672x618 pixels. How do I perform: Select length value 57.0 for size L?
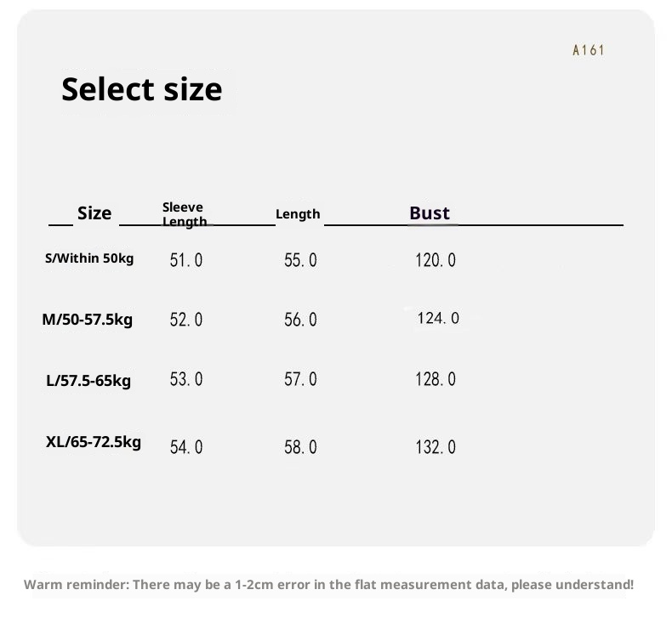tap(300, 379)
